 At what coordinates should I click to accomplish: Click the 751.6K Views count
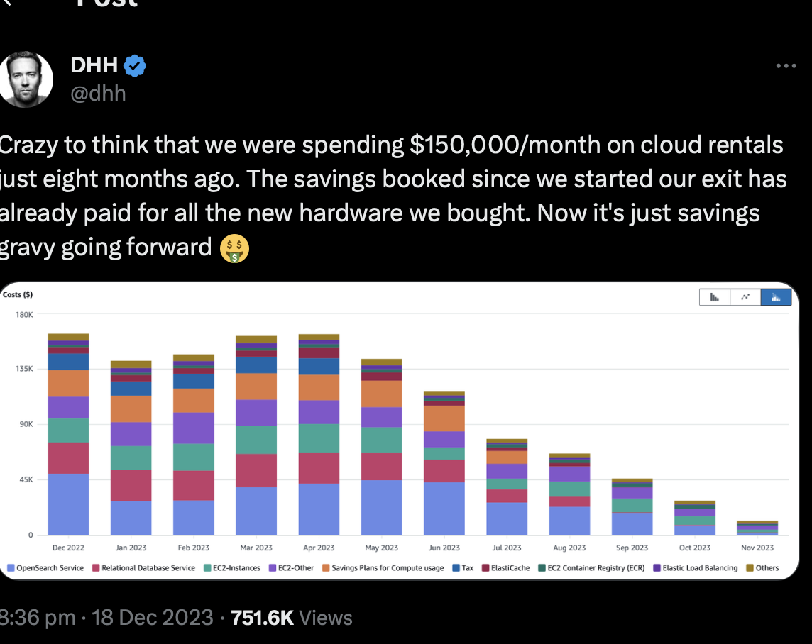291,617
